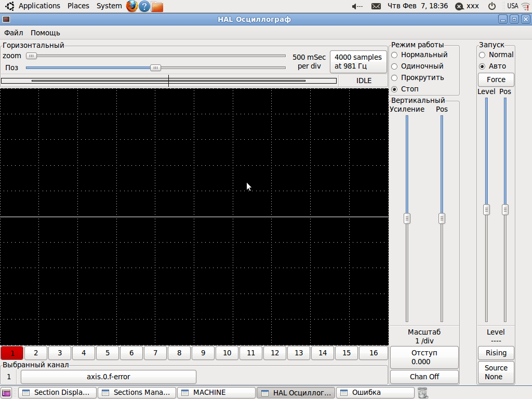The width and height of the screenshot is (532, 399).
Task: Click the HAL oscilloscope window menu icon
Action: pyautogui.click(x=6, y=19)
